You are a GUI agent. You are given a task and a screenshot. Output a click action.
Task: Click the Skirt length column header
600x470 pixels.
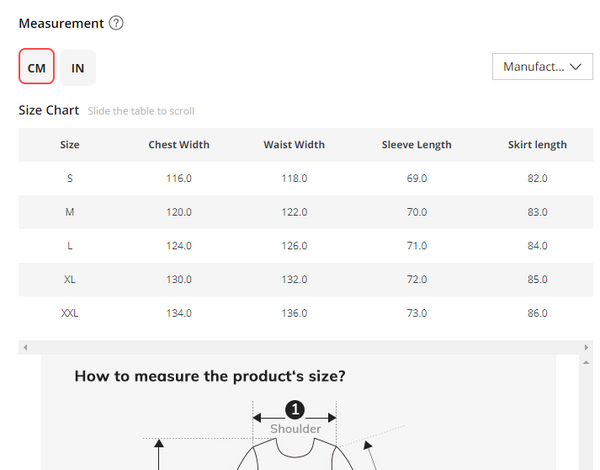pyautogui.click(x=537, y=145)
